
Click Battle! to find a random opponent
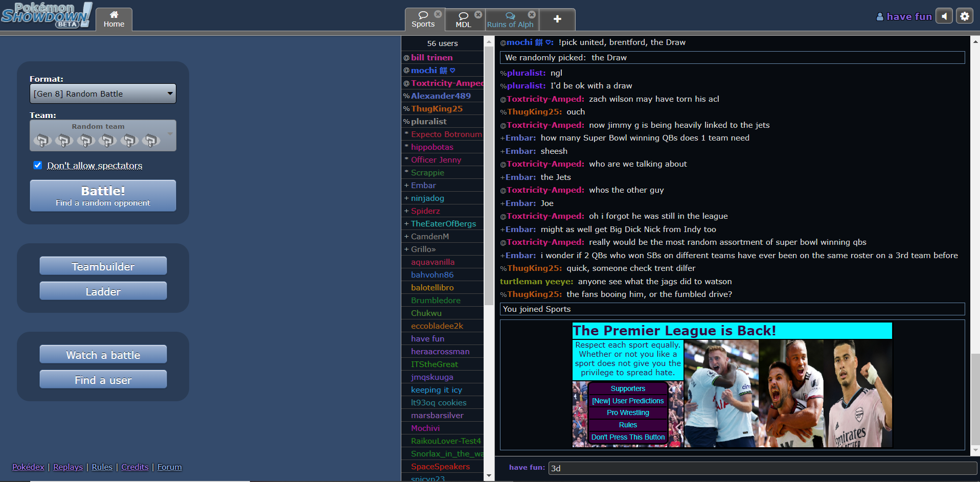pos(103,195)
